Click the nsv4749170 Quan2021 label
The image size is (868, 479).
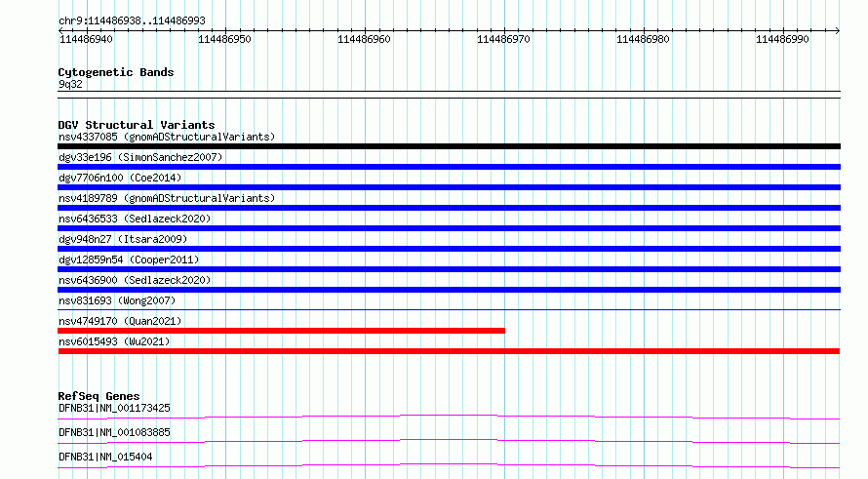coord(120,321)
